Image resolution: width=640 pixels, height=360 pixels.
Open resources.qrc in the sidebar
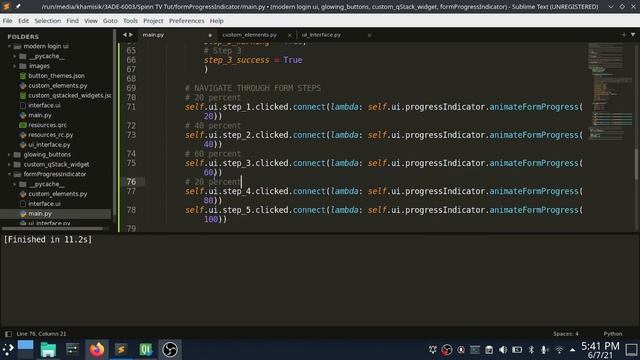coord(47,125)
